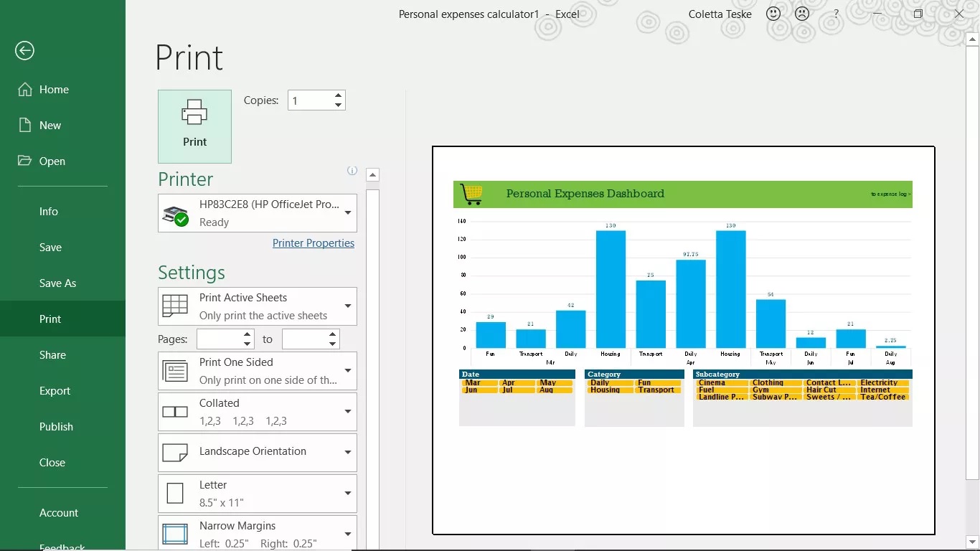Click the back arrow to exit Backstage
The height and width of the screenshot is (551, 980).
pos(25,50)
